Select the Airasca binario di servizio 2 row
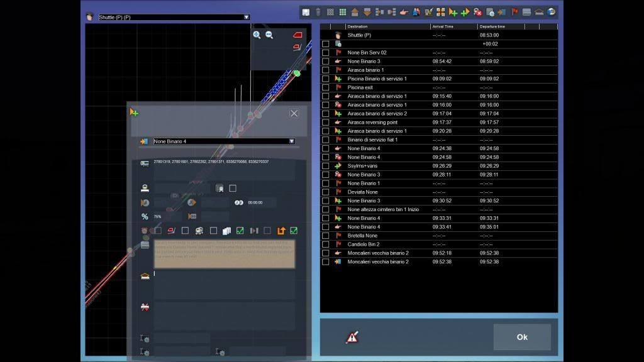 (x=438, y=114)
